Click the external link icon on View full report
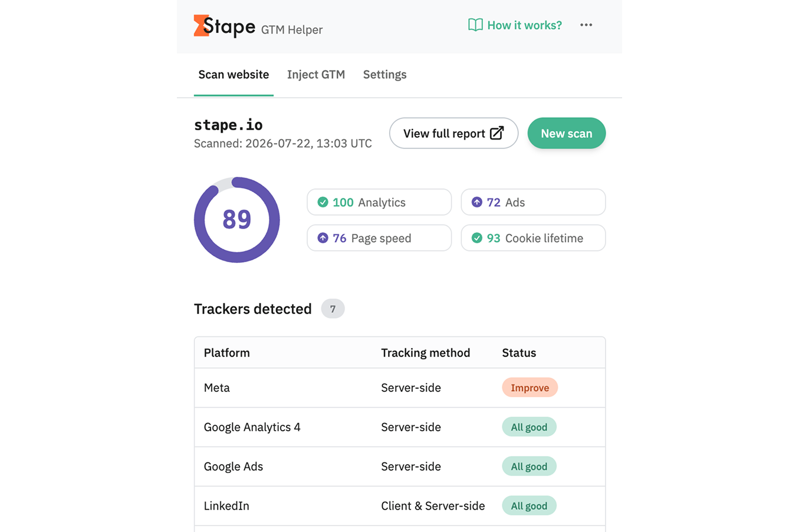This screenshot has width=799, height=532. (x=497, y=133)
